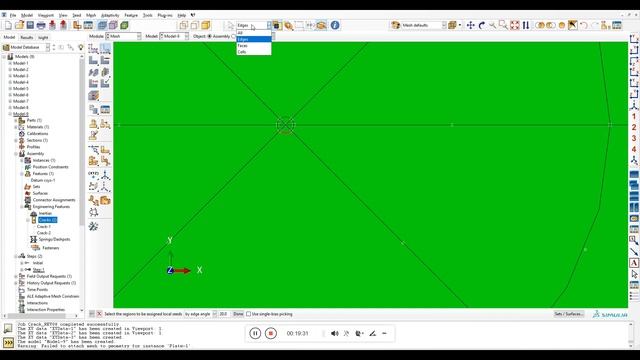Viewport: 640px width, 360px height.
Task: Mute the recorder audio speaker icon
Action: tap(335, 333)
